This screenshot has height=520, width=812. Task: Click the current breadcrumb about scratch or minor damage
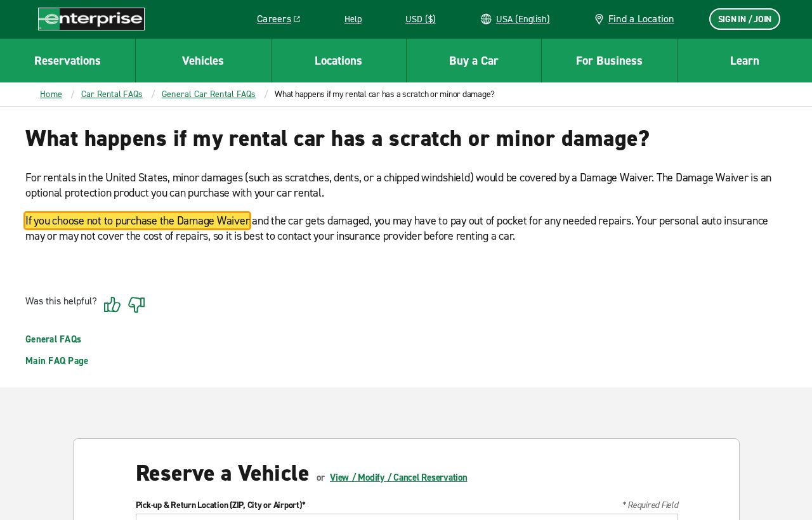[384, 94]
